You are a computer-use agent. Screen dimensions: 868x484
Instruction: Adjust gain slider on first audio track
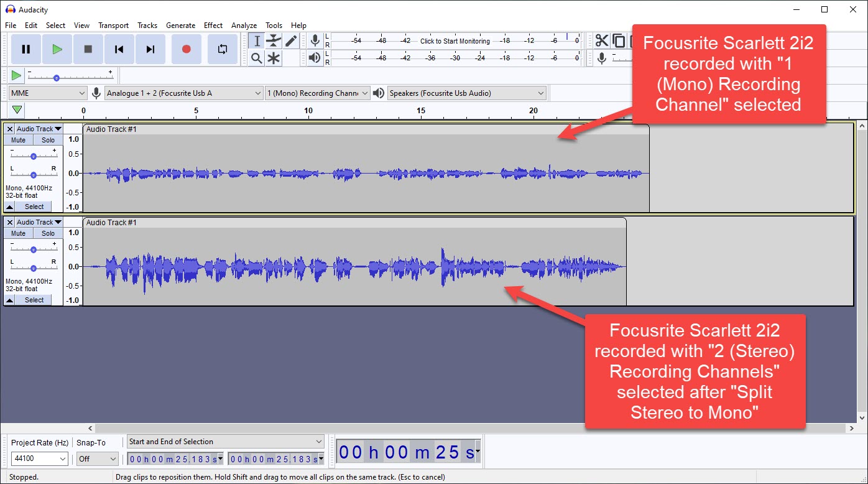(34, 156)
